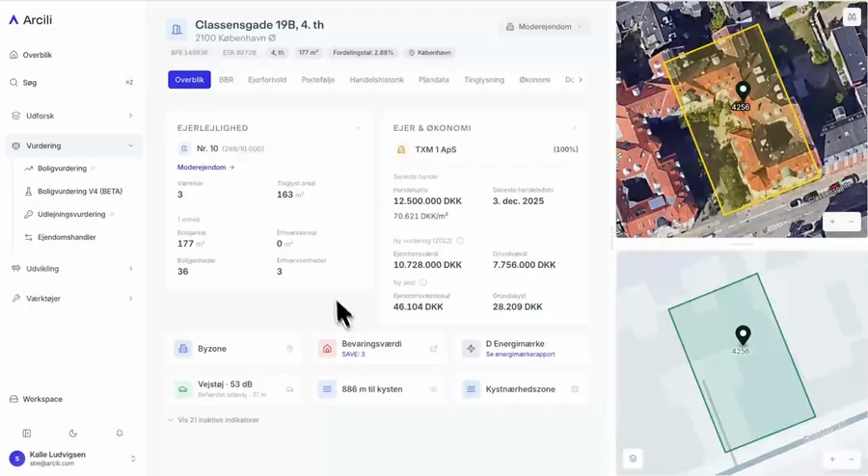Click Vejstøj indicator right-side icon
868x476 pixels.
tap(289, 389)
